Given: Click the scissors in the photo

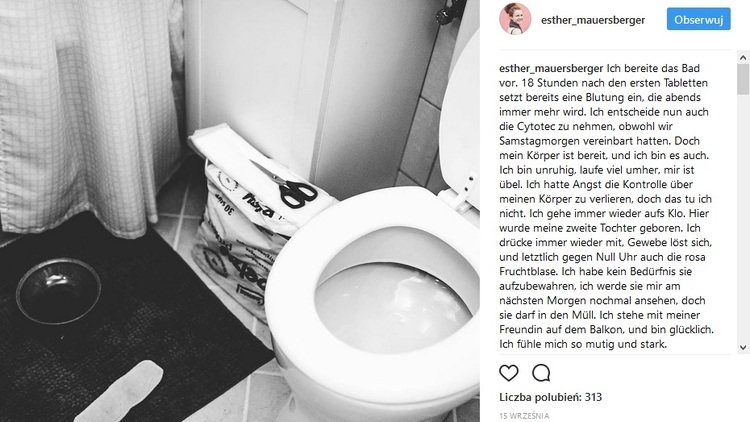Looking at the screenshot, I should click(x=287, y=185).
